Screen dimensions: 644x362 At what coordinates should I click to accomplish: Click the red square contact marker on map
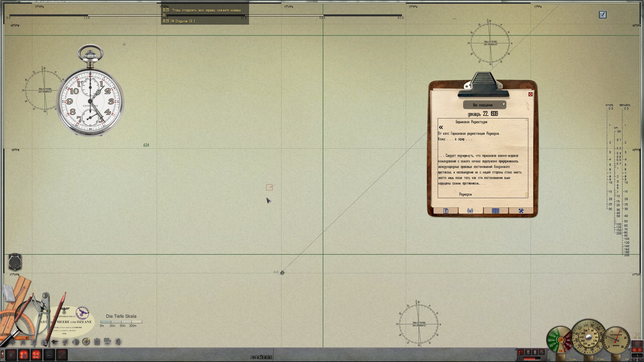(x=269, y=187)
